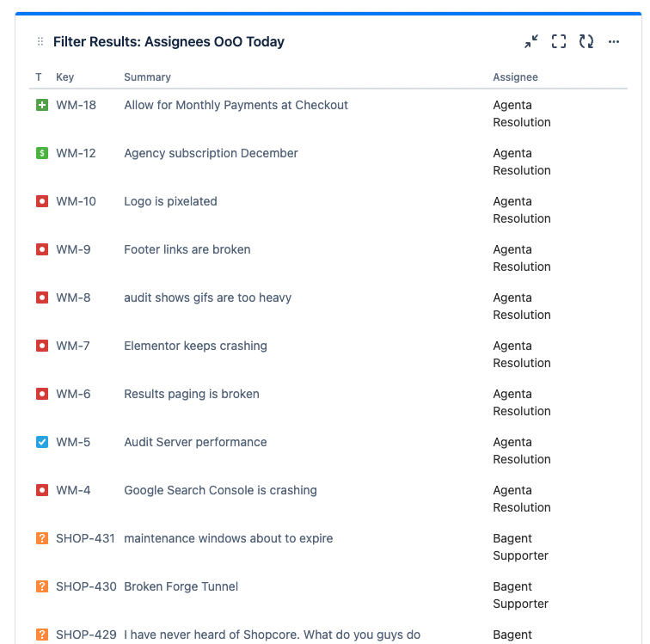
Task: Click the question icon for SHOP-430
Action: pos(42,586)
